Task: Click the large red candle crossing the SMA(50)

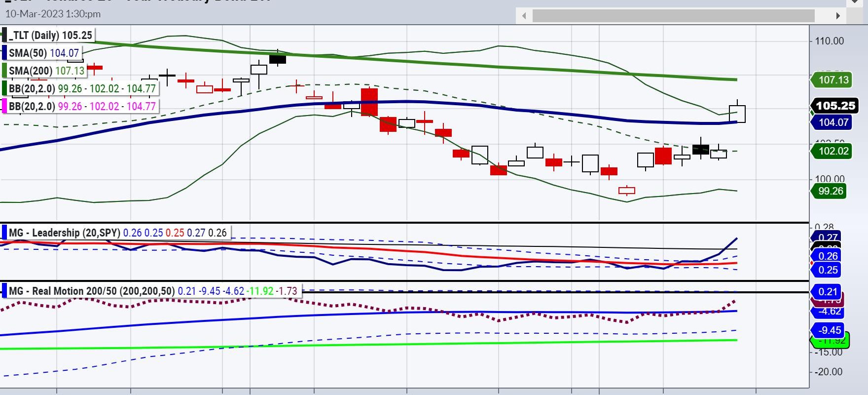Action: [369, 102]
